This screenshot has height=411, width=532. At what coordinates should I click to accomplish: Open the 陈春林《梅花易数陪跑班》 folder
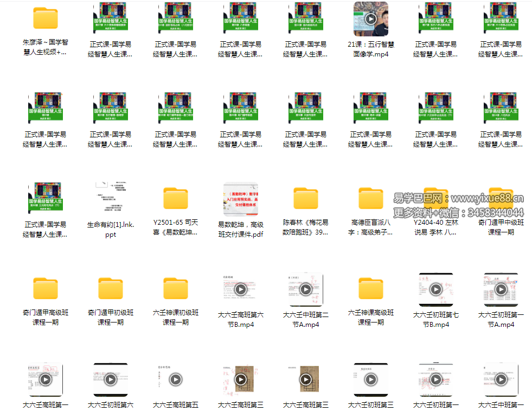click(x=306, y=199)
